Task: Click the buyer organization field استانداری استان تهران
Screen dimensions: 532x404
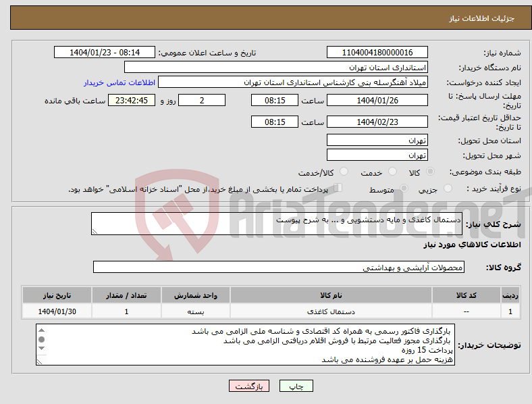Action: 276,67
